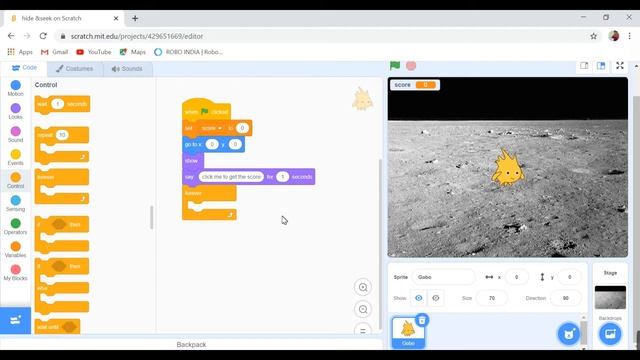This screenshot has width=640, height=360.
Task: Choose a new sprite button
Action: (569, 334)
